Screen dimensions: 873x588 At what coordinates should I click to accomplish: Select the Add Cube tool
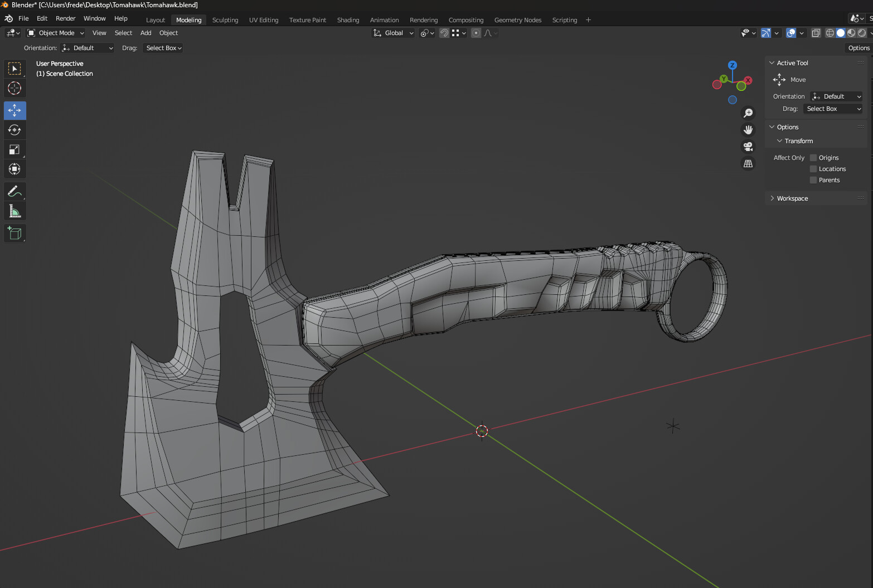(14, 233)
